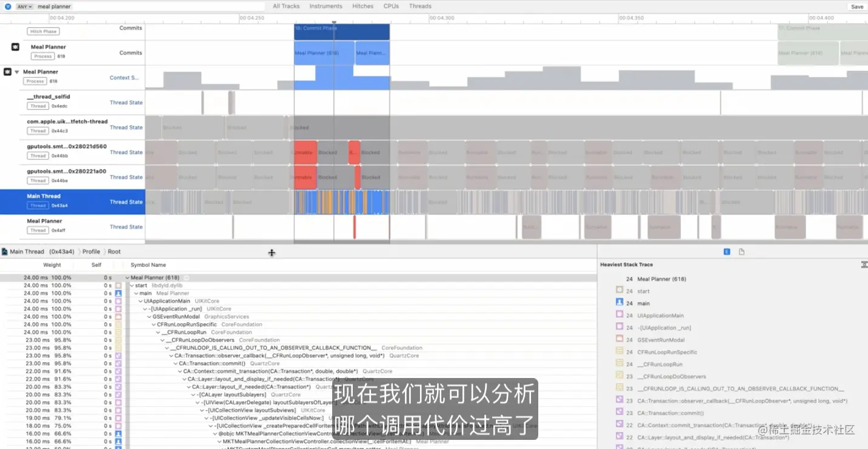Click the blue filter icon in the search field

[x=8, y=6]
